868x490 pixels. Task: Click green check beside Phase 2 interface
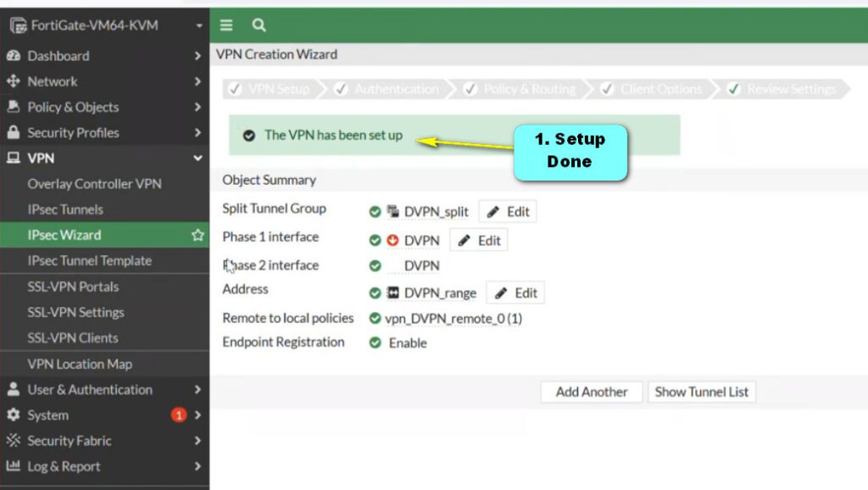coord(376,265)
